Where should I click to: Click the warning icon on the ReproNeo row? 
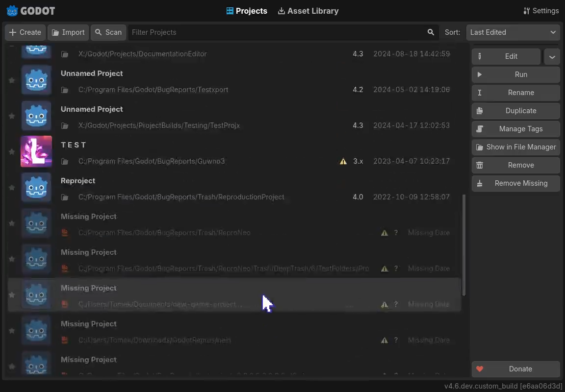tap(385, 233)
